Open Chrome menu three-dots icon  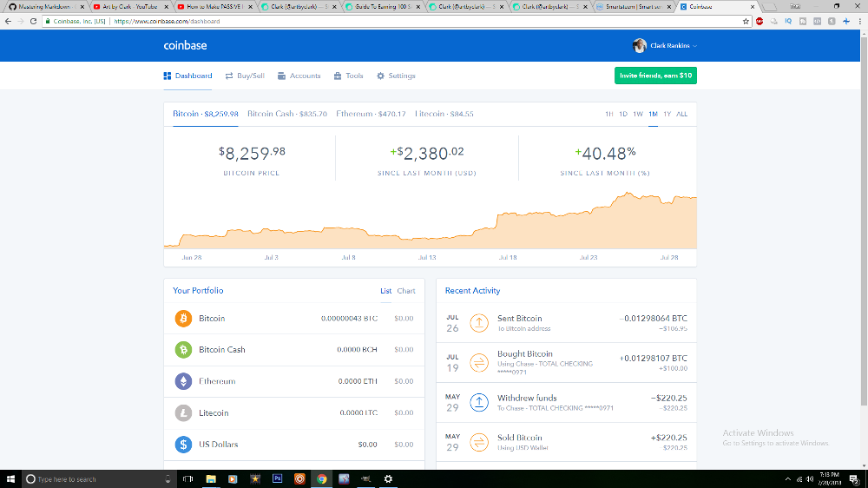[x=860, y=21]
